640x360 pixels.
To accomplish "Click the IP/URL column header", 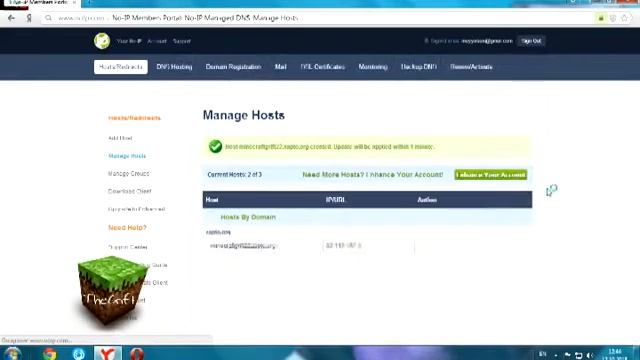I will click(336, 200).
